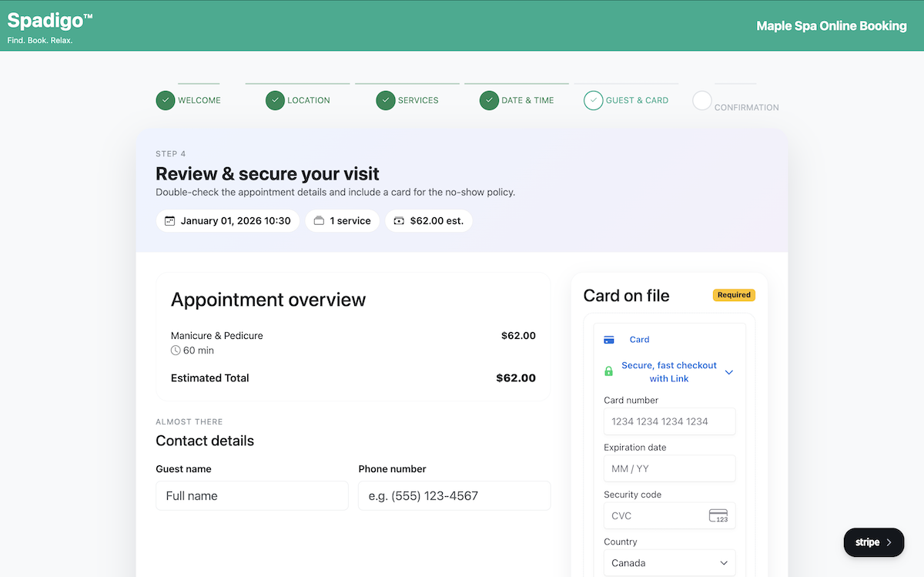Click the stripe badge in the corner
924x577 pixels.
(873, 542)
